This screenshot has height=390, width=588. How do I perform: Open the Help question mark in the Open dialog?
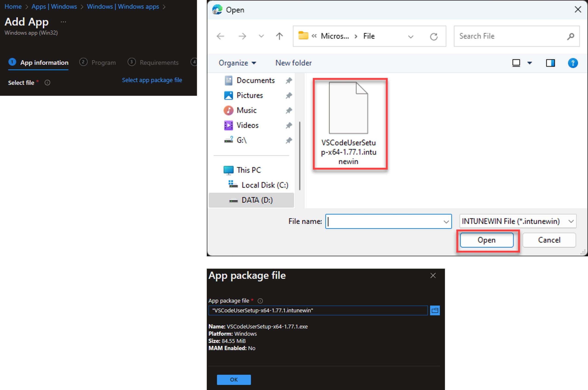(x=573, y=63)
